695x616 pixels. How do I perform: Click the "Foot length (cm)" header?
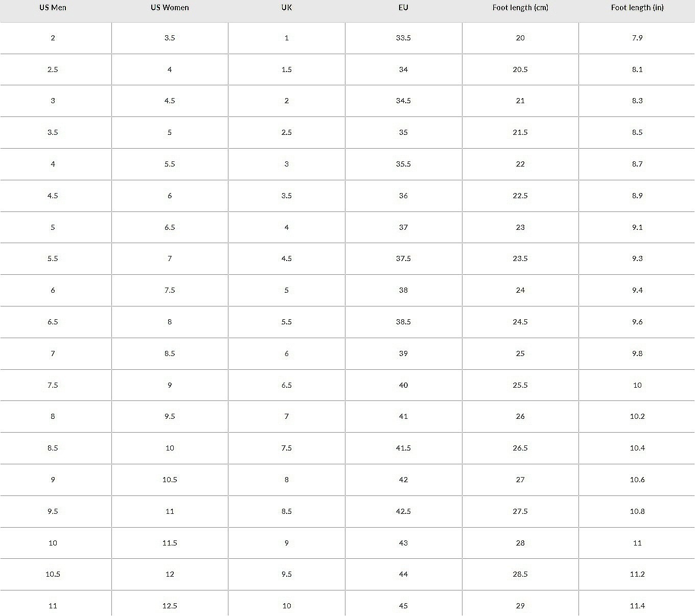click(x=520, y=8)
